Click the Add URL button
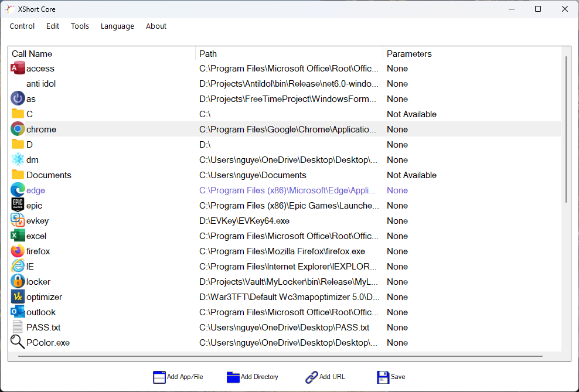Image resolution: width=579 pixels, height=392 pixels. point(325,377)
